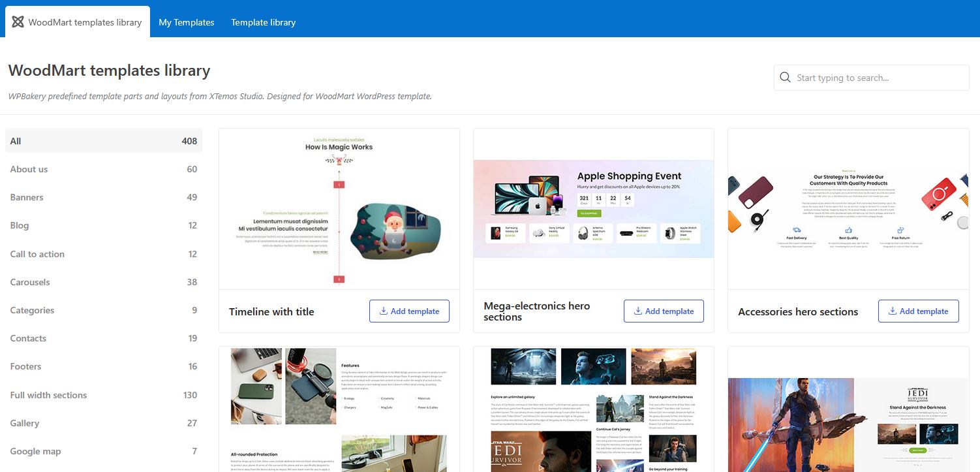This screenshot has width=980, height=472.
Task: Add the Mega-electronics hero sections template
Action: coord(664,311)
